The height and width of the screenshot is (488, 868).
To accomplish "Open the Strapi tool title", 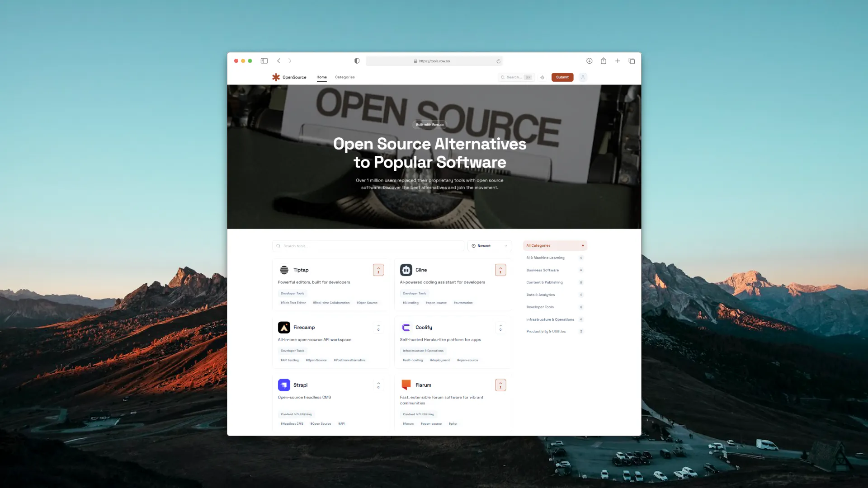I will (x=300, y=385).
